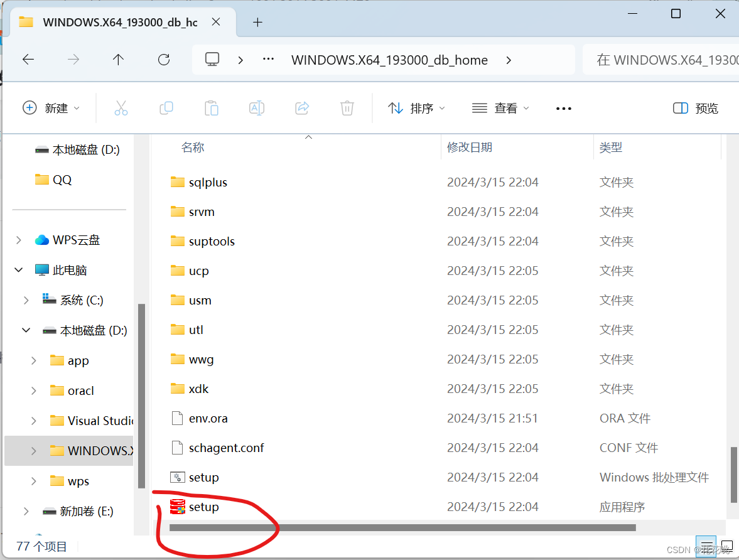Open the toolbar's See more (…) menu
This screenshot has height=560, width=739.
(564, 109)
